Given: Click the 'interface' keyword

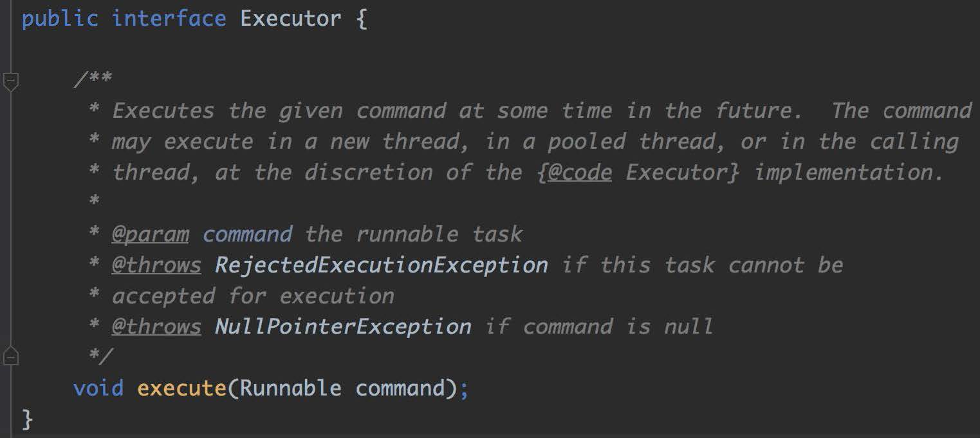Looking at the screenshot, I should click(x=169, y=17).
